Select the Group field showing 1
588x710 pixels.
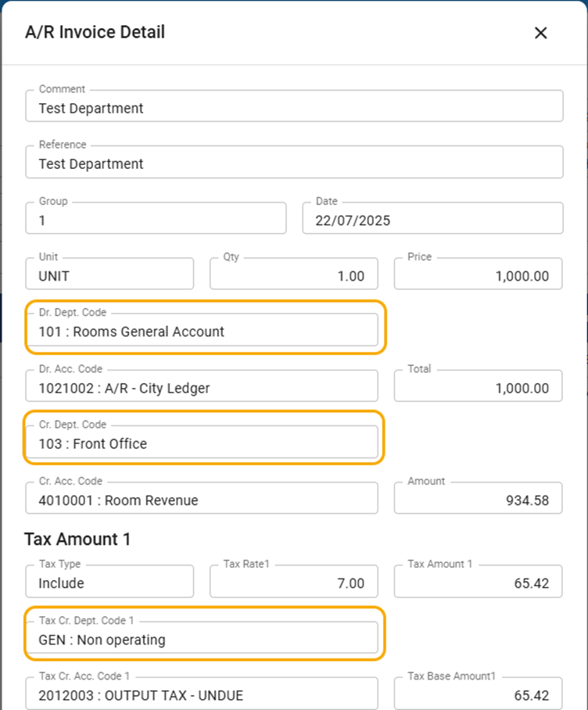156,219
